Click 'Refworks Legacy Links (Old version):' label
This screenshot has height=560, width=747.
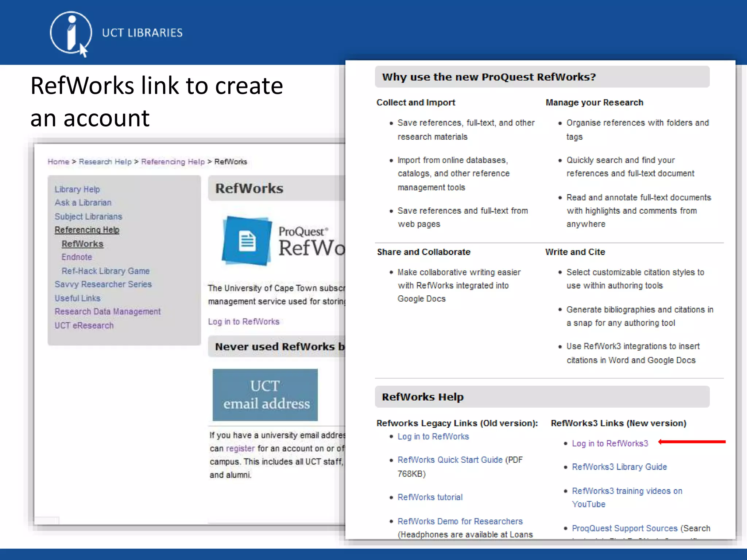coord(457,423)
